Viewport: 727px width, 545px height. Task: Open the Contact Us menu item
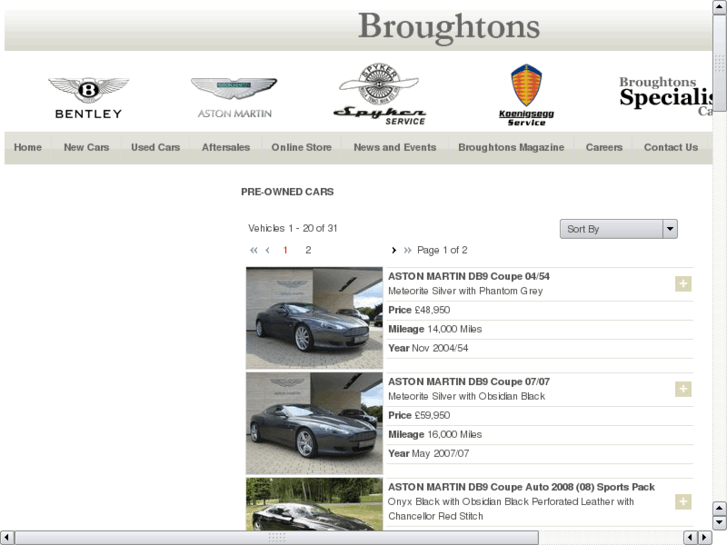(x=671, y=147)
